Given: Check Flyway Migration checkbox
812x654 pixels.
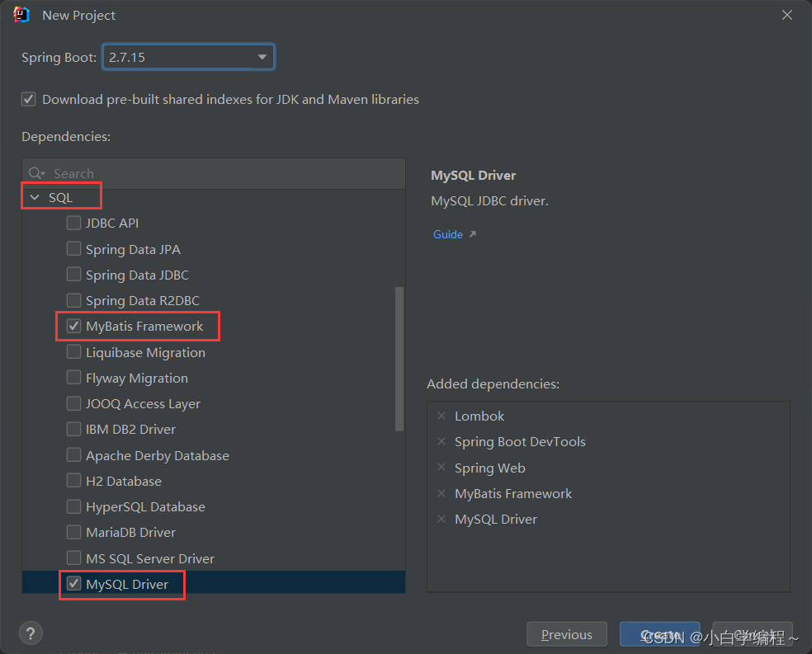Looking at the screenshot, I should [73, 377].
